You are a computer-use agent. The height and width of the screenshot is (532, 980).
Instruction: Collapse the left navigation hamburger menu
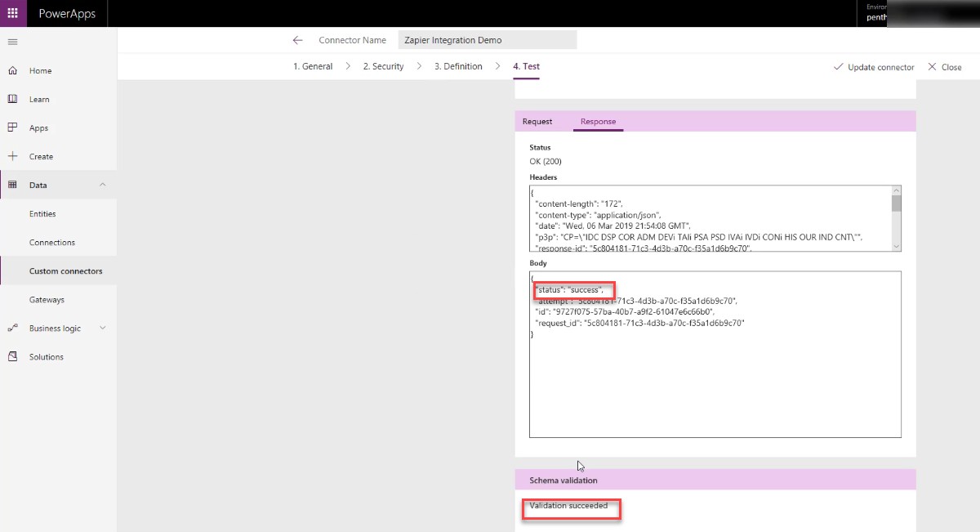pos(12,42)
